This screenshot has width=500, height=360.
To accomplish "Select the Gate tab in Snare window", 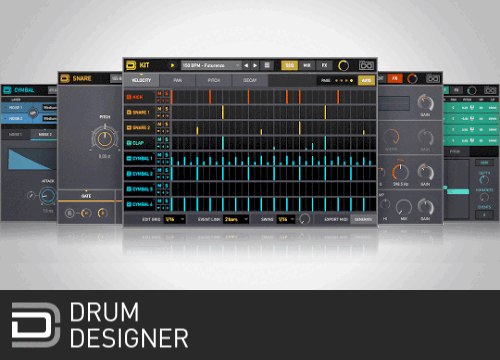I will tap(86, 196).
